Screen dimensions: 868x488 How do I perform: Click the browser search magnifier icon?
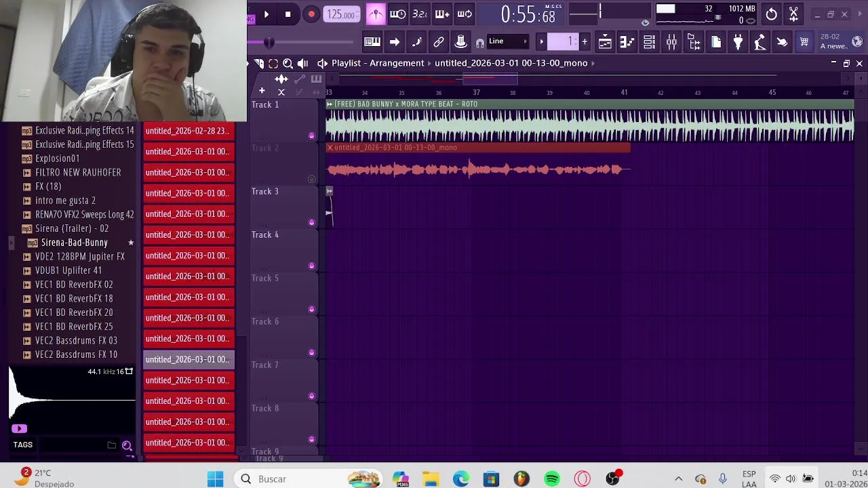tap(127, 445)
